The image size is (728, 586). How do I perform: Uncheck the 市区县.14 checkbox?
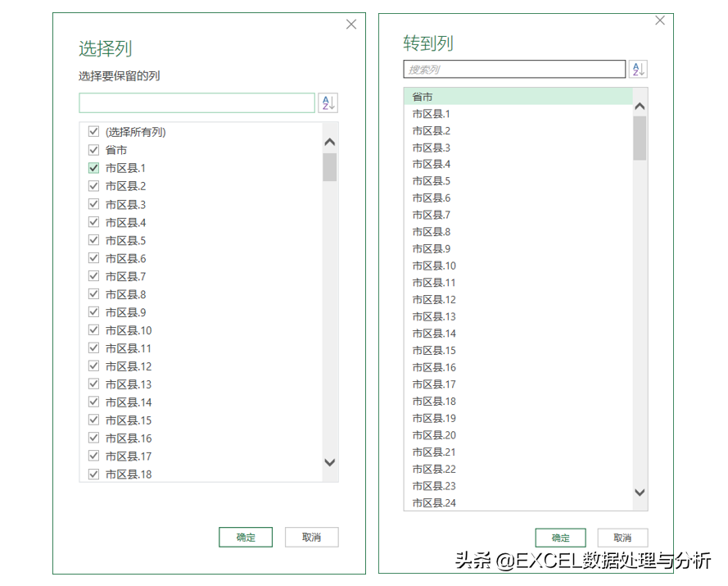coord(94,402)
